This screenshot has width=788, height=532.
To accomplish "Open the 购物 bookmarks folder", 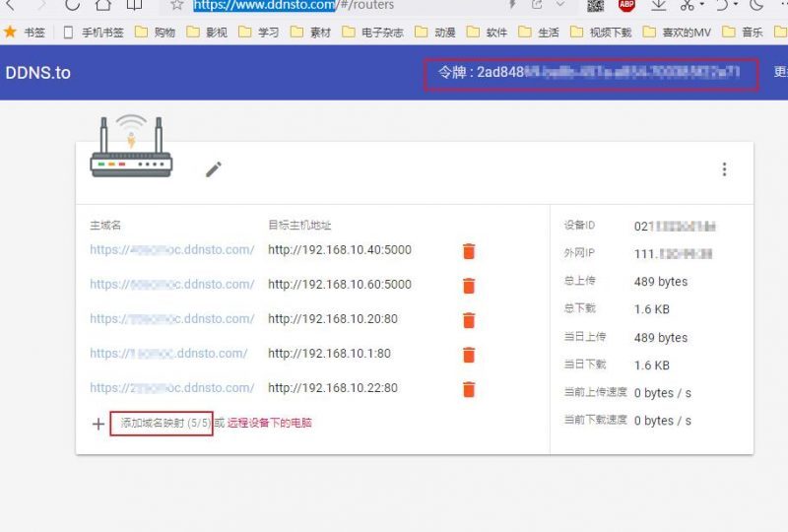I will pyautogui.click(x=156, y=33).
